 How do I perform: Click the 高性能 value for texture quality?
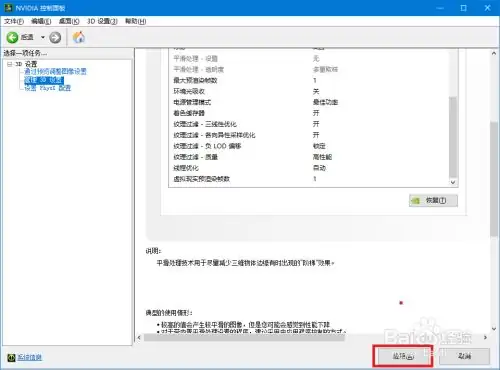click(x=322, y=157)
